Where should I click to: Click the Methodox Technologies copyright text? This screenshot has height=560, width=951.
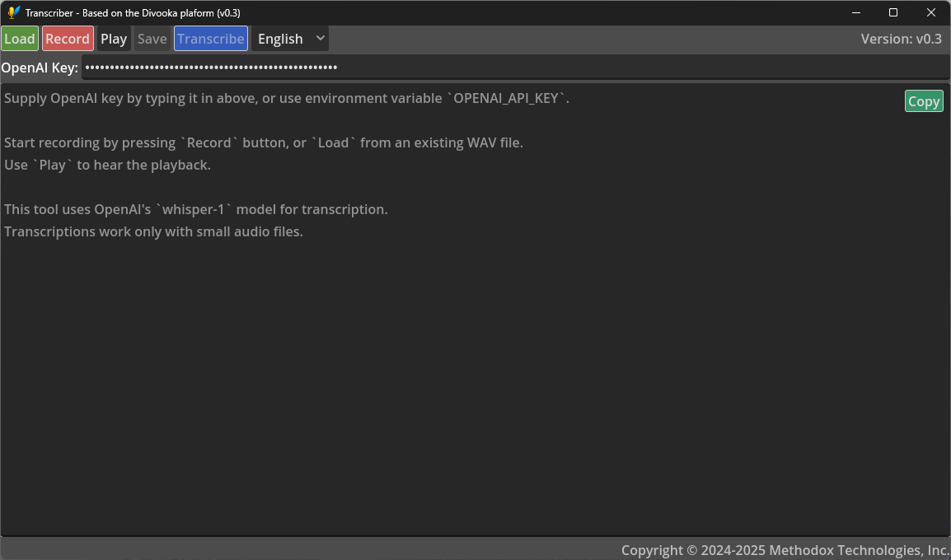coord(785,550)
